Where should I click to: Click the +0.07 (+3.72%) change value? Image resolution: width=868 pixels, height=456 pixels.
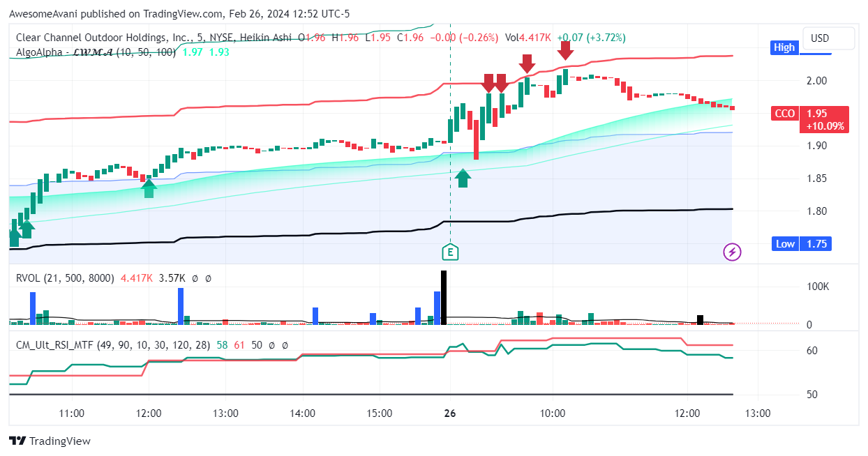pyautogui.click(x=592, y=38)
